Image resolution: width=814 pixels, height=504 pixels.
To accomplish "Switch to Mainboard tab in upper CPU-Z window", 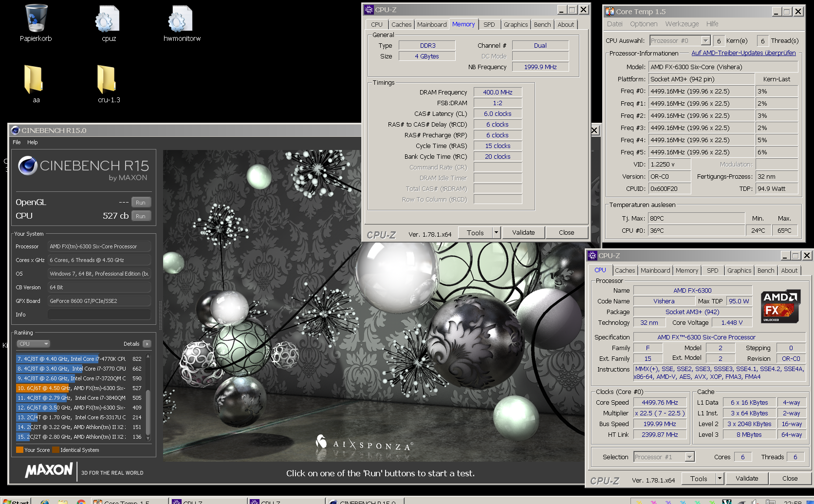I will [432, 24].
